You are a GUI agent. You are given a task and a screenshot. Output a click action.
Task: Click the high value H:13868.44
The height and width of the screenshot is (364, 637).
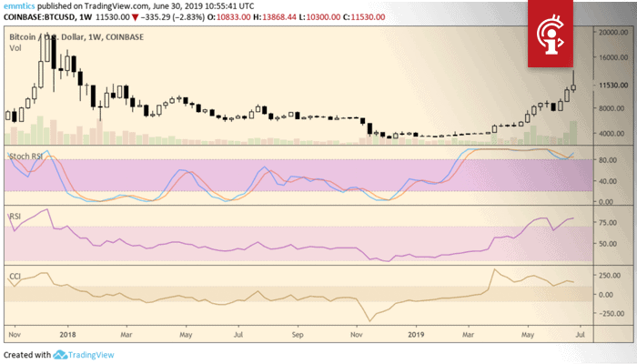click(275, 17)
